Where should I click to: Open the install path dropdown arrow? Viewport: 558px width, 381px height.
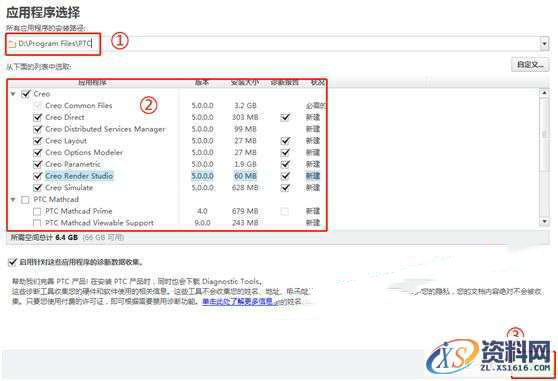tap(544, 44)
